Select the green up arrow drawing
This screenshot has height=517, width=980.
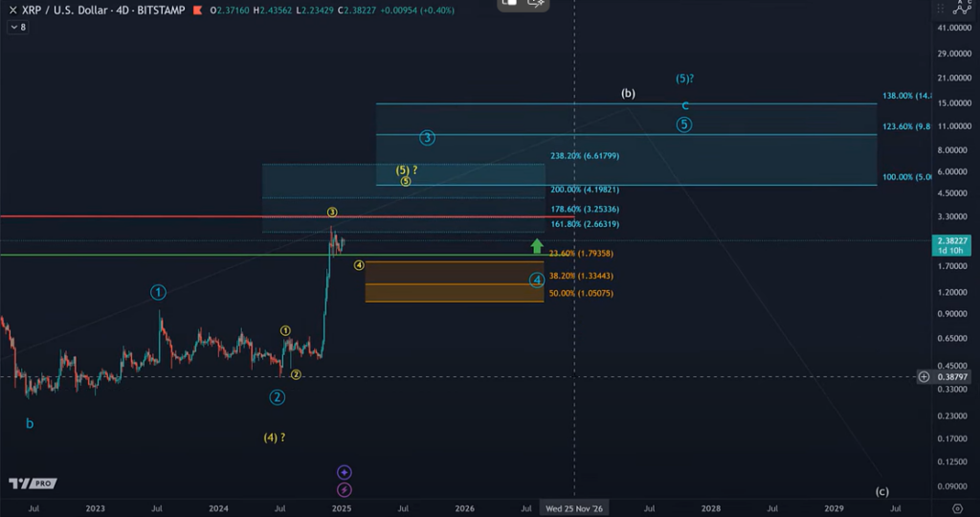[537, 246]
